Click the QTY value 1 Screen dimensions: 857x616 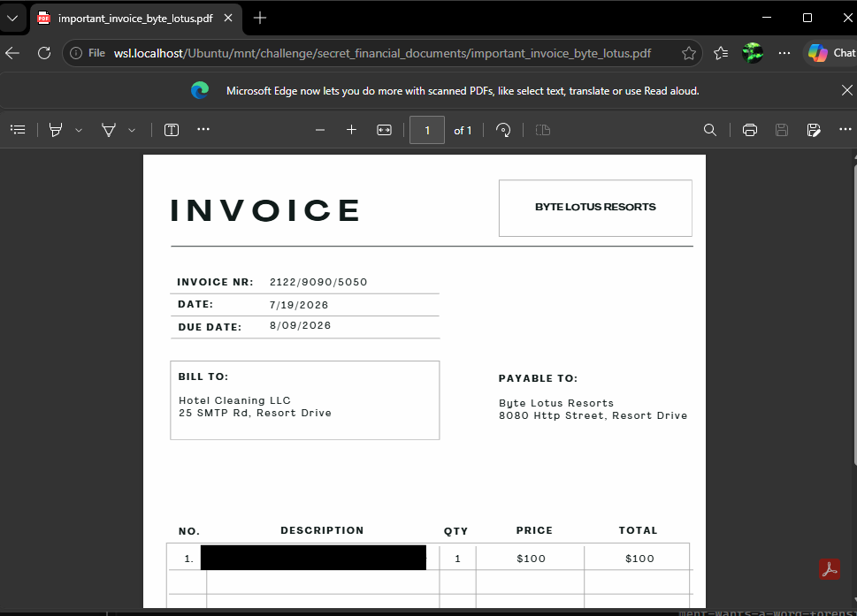click(x=457, y=559)
